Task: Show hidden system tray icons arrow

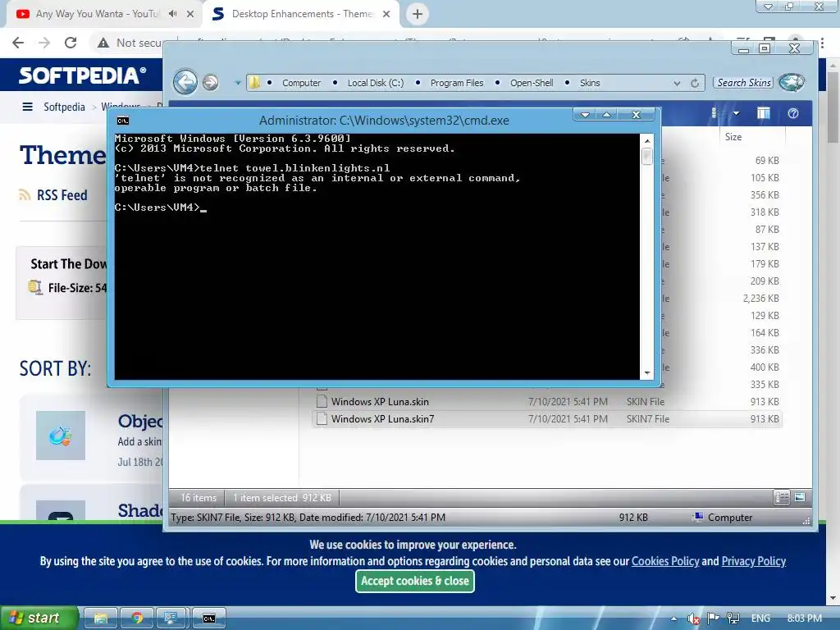Action: 673,619
